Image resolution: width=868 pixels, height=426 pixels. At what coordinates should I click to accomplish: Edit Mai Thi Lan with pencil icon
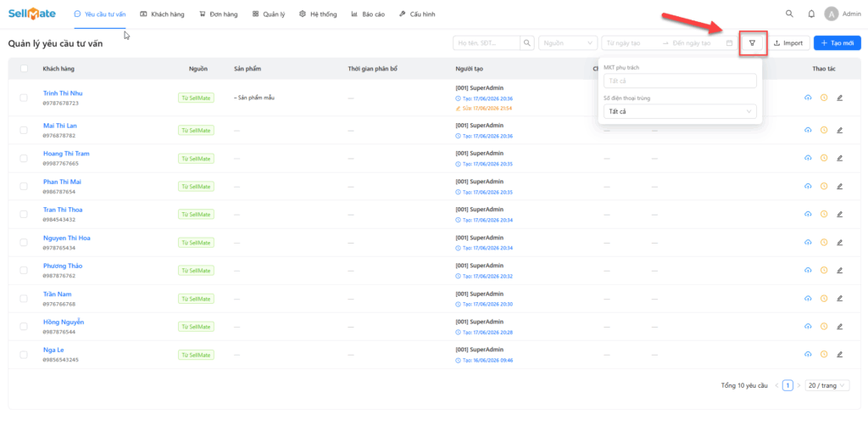point(839,130)
